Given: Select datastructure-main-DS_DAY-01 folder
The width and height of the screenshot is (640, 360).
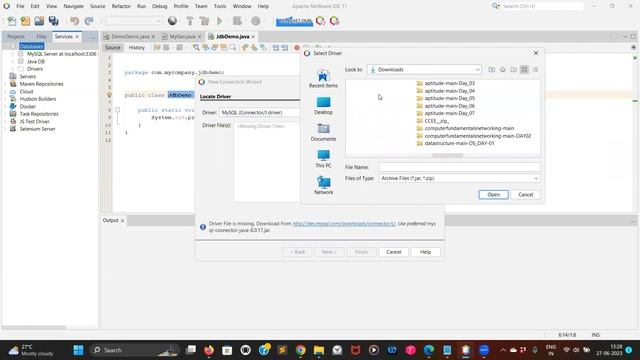Looking at the screenshot, I should 455,143.
